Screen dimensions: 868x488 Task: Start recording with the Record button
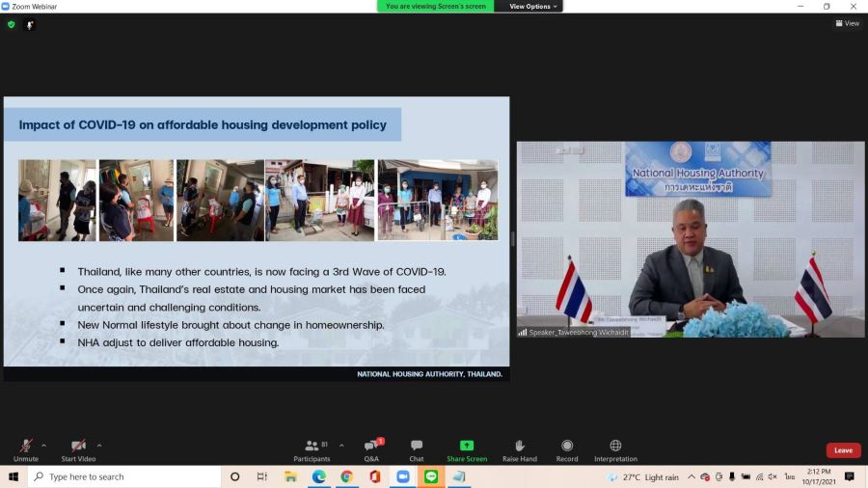coord(567,449)
